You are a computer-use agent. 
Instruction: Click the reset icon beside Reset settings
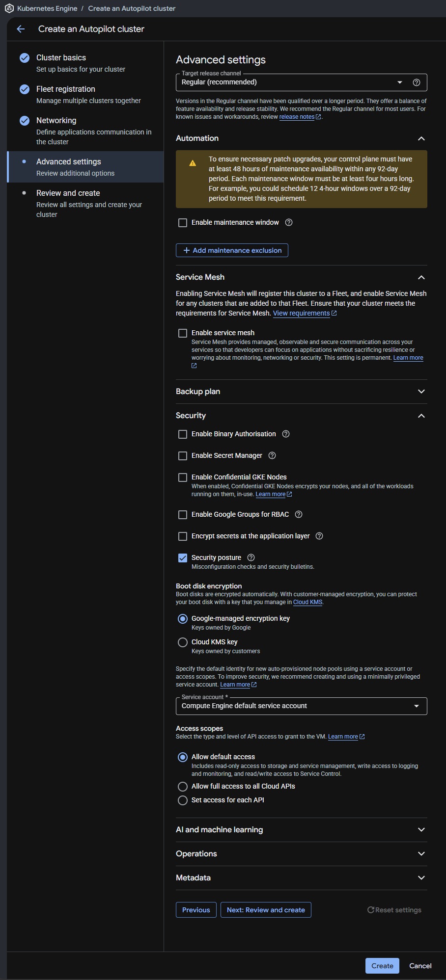coord(371,910)
